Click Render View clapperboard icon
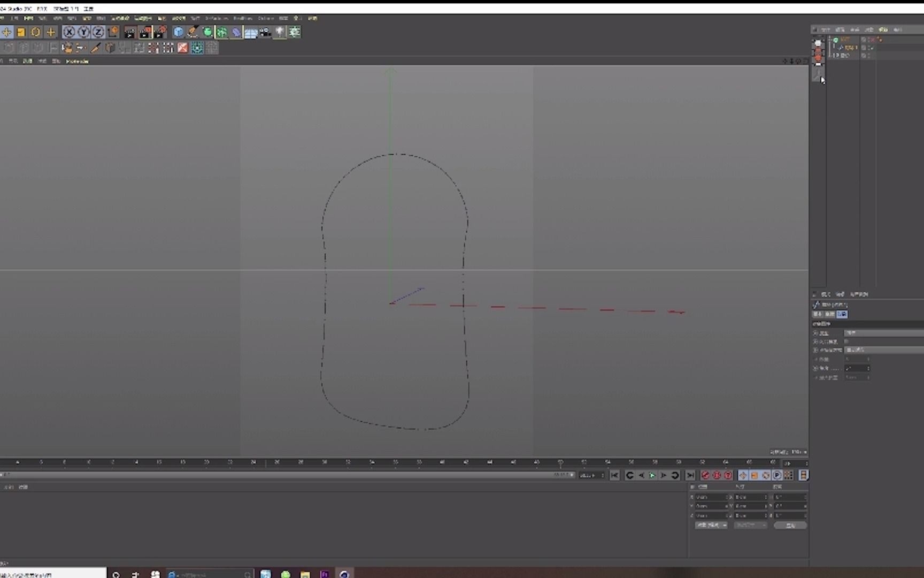 point(130,32)
